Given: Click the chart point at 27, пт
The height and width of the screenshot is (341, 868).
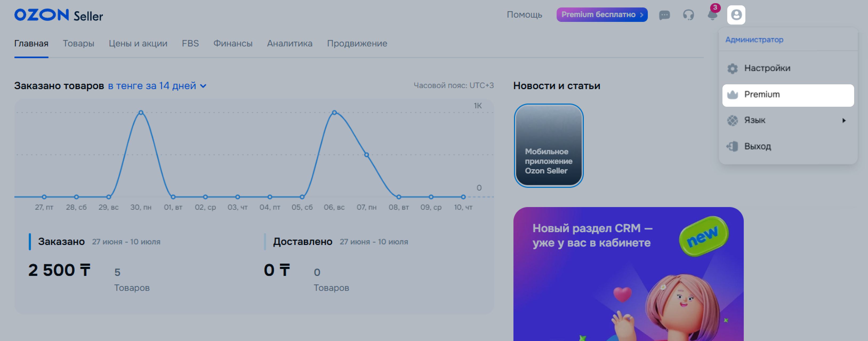Looking at the screenshot, I should click(44, 197).
